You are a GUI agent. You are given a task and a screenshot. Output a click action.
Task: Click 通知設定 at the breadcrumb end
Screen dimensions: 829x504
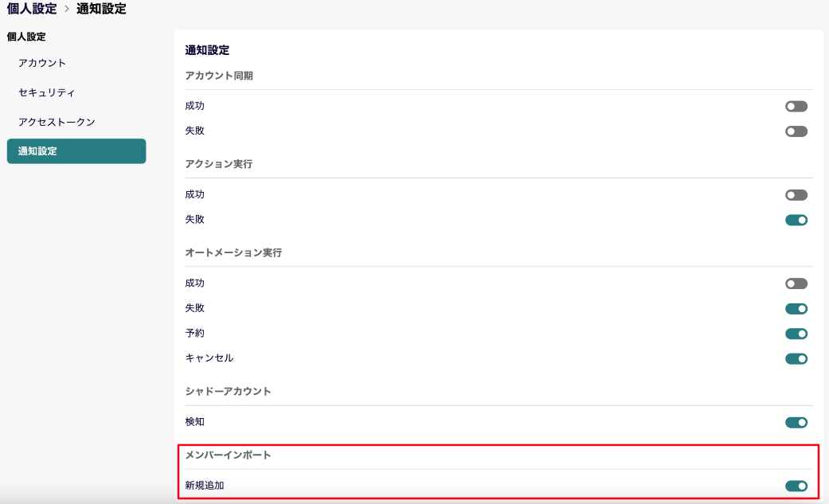101,10
